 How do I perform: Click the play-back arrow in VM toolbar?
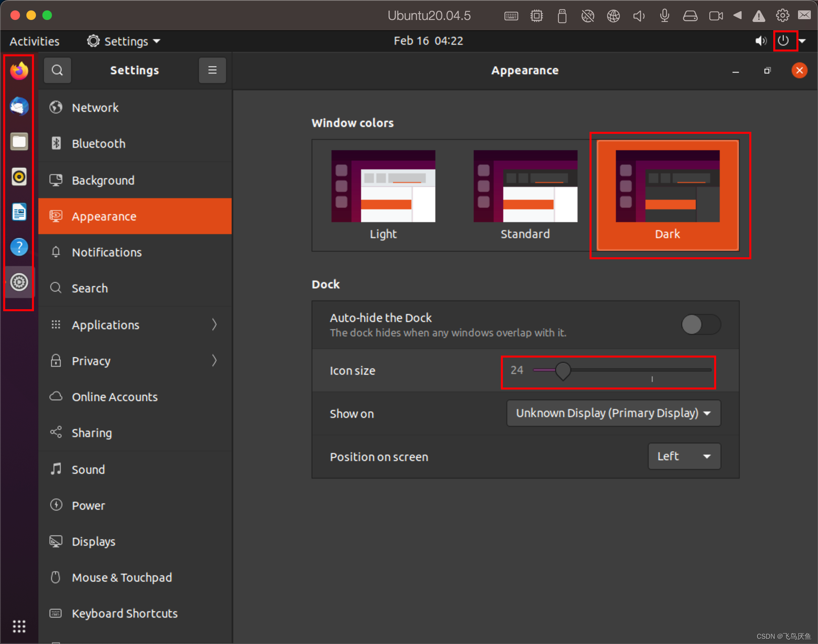click(737, 16)
